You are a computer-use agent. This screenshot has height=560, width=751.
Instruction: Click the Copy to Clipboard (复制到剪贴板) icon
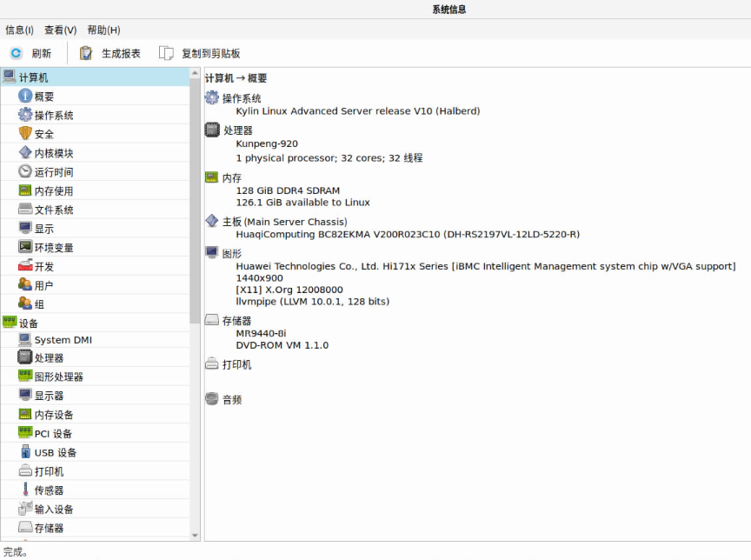[166, 53]
